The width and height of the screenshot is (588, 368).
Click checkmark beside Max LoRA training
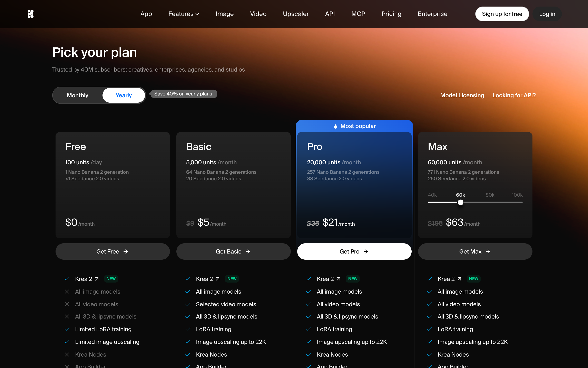pos(430,329)
